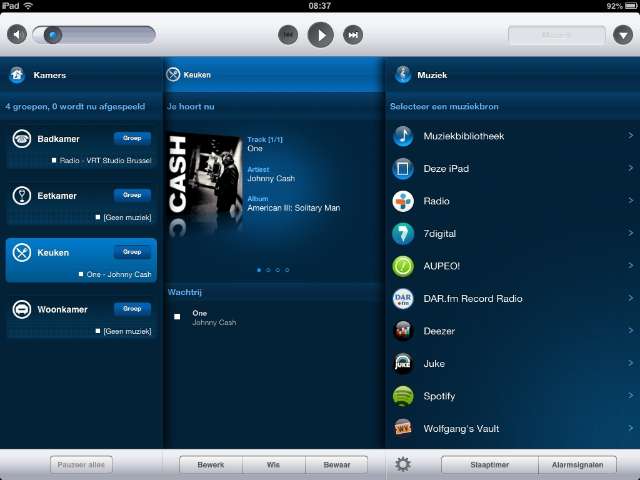640x480 pixels.
Task: Open the Spotify service icon
Action: [403, 396]
